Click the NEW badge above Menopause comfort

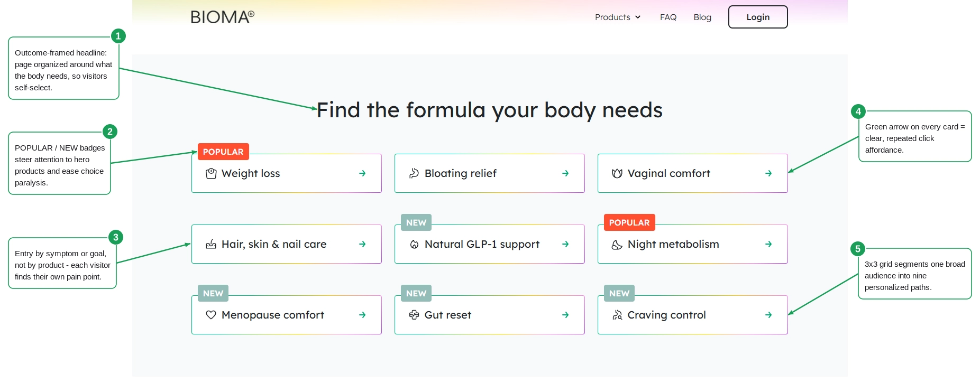click(213, 293)
